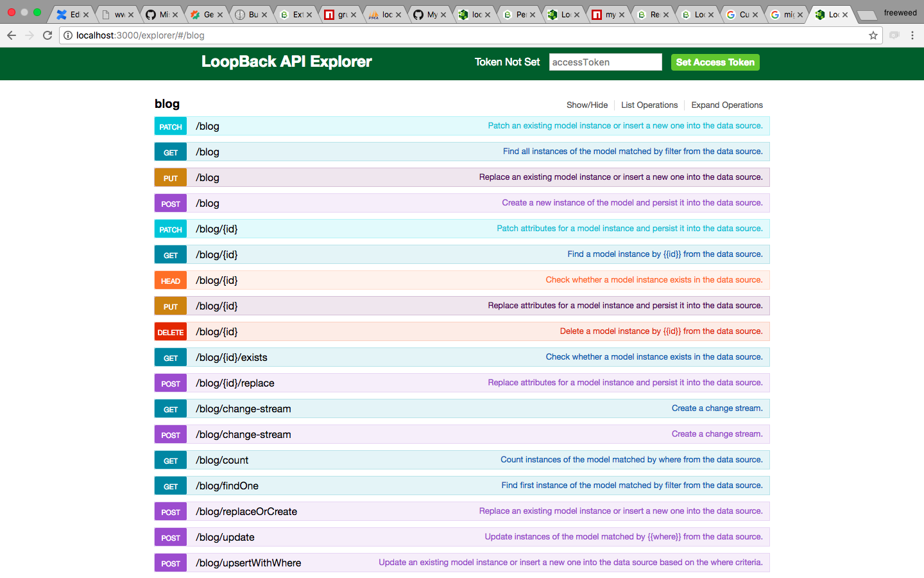
Task: Close the 'gru' npm tab
Action: pyautogui.click(x=354, y=15)
